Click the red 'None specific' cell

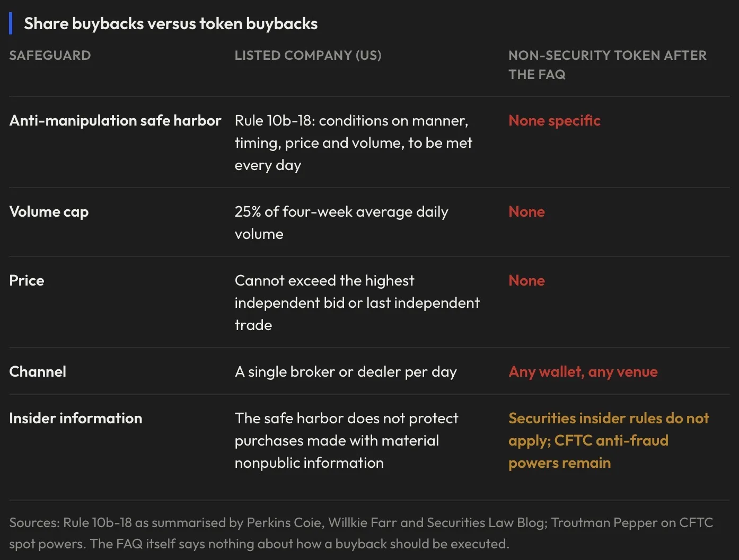(x=555, y=120)
